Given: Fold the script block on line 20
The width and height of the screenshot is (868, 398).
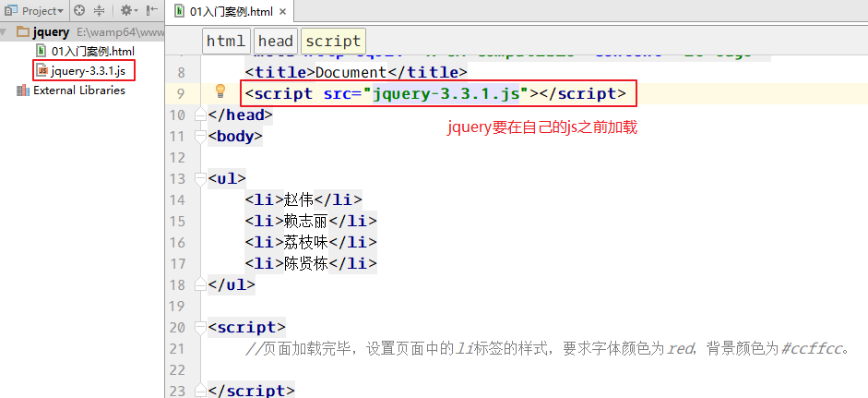Looking at the screenshot, I should 200,328.
